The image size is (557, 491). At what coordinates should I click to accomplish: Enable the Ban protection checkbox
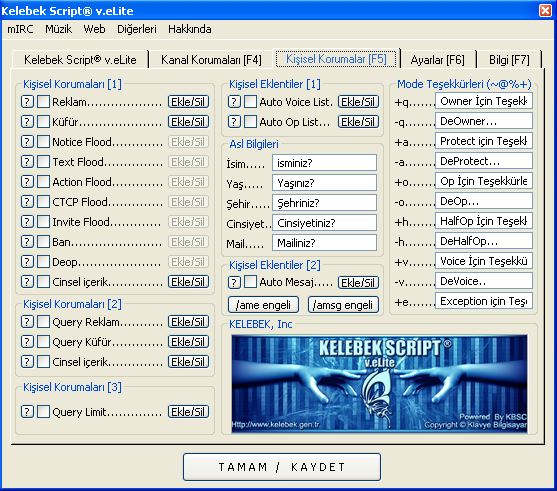pos(43,242)
